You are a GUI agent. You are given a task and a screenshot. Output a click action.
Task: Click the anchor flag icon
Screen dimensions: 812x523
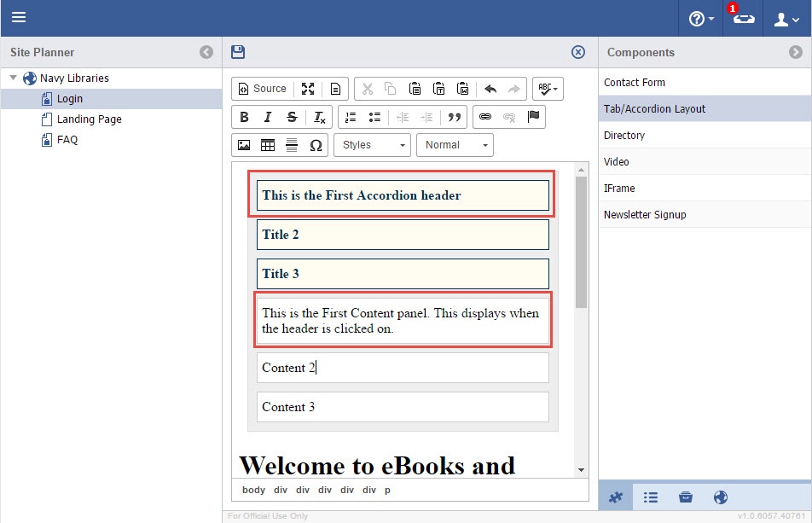tap(534, 117)
